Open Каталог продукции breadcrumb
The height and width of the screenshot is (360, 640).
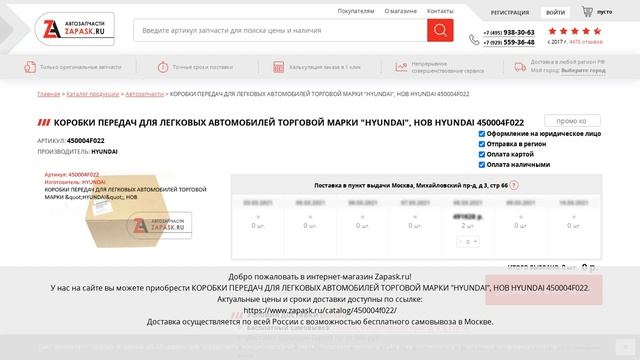(93, 94)
